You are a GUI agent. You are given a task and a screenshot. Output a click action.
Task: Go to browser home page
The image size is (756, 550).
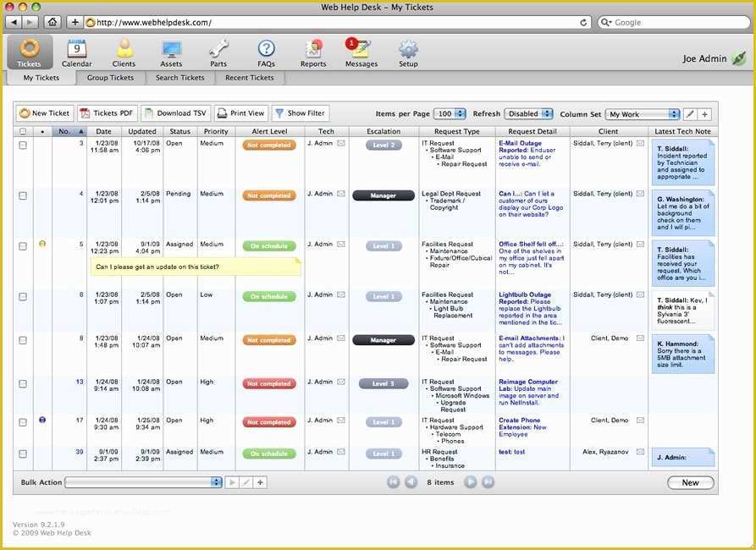[52, 22]
